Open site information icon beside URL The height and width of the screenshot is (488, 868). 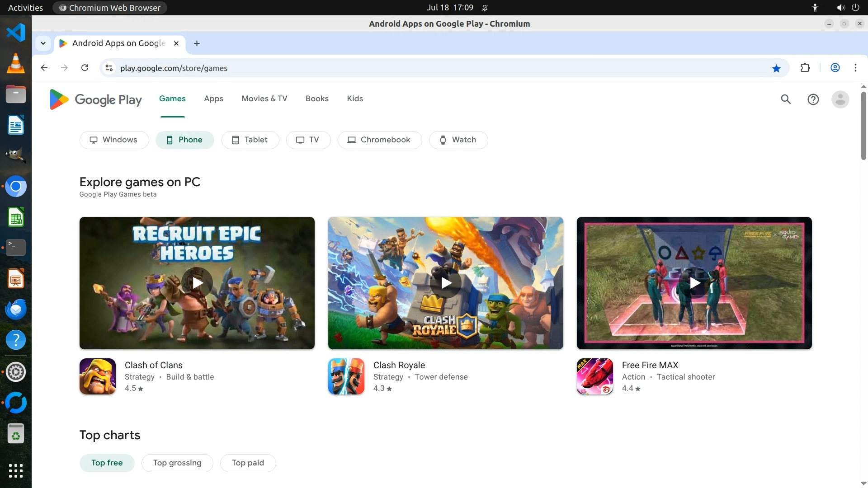(x=109, y=68)
